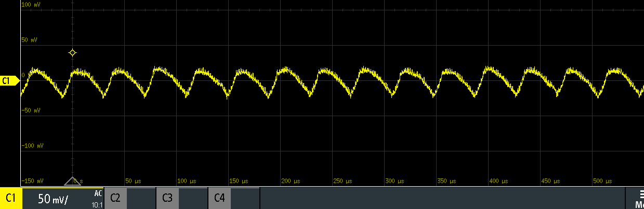The width and height of the screenshot is (644, 209).
Task: Tap the AC coupling indicator for C1
Action: 98,193
